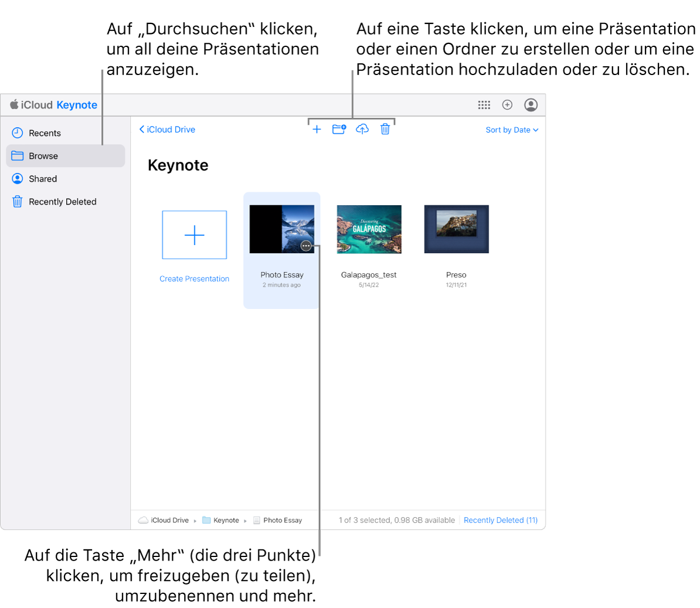Open Recently Deleted in the sidebar
Image resolution: width=700 pixels, height=608 pixels.
[x=66, y=202]
